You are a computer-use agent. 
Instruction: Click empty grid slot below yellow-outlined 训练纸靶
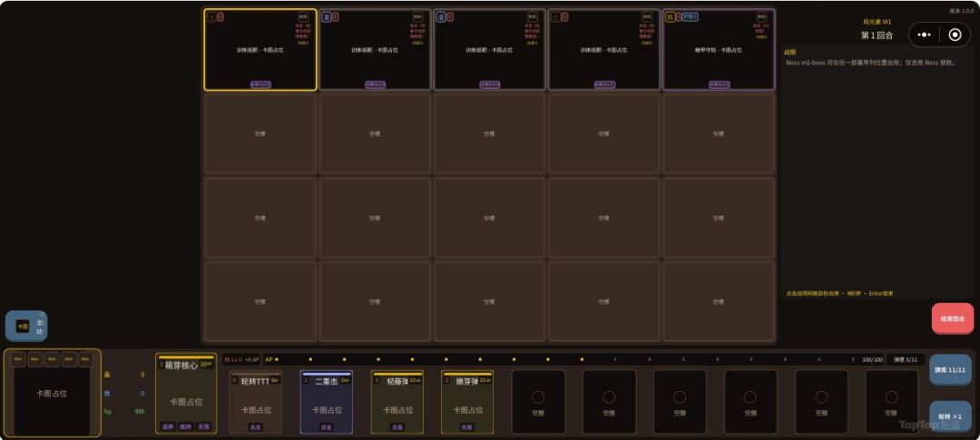260,133
